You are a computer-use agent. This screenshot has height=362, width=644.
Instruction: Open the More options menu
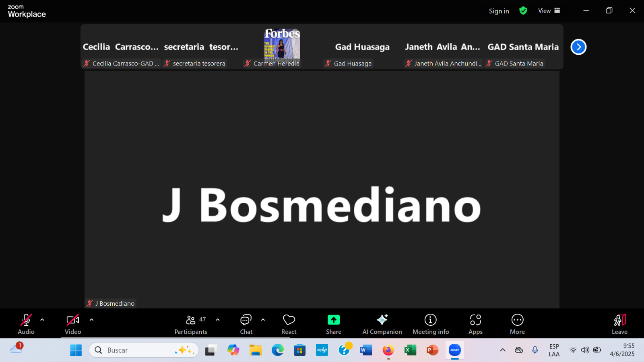[x=517, y=324]
